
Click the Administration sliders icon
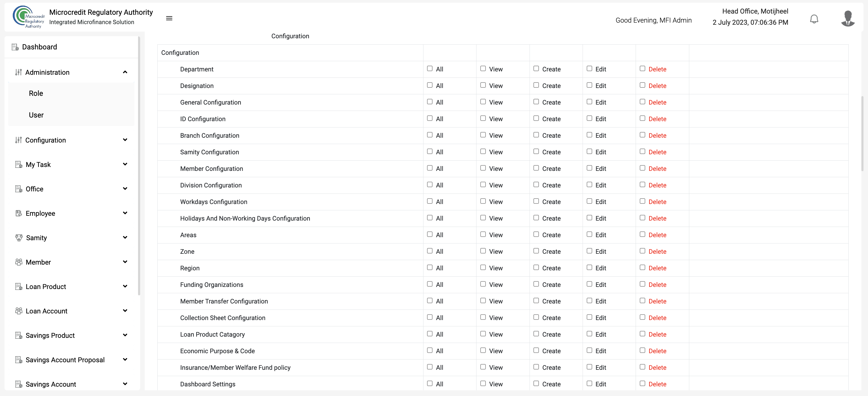tap(18, 72)
